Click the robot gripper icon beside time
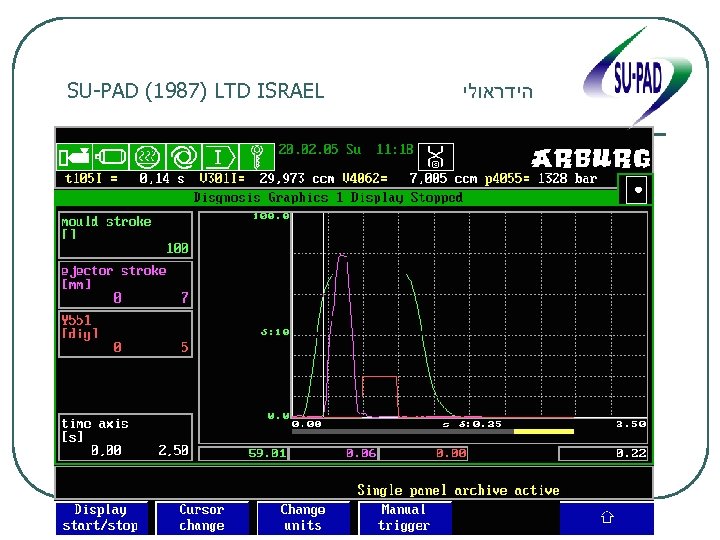This screenshot has height=540, width=720. [x=436, y=157]
